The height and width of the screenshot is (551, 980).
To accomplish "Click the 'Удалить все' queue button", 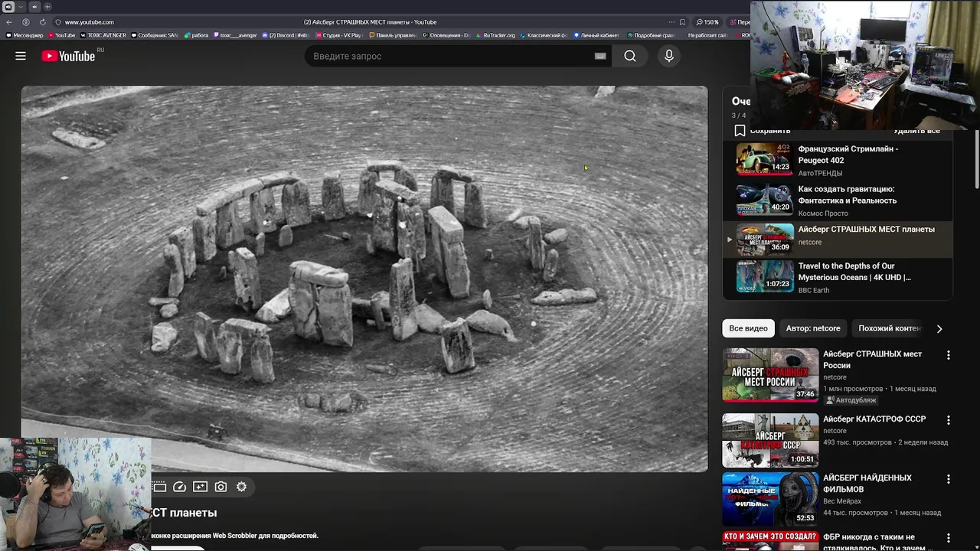I will click(x=916, y=131).
